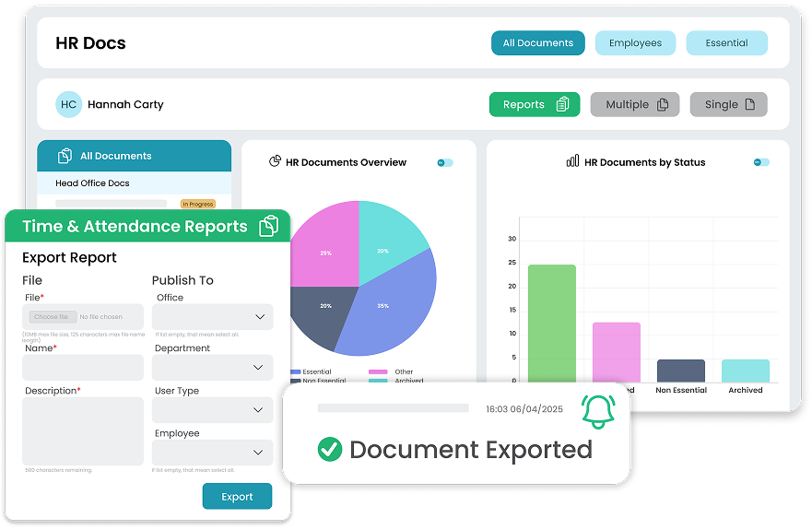Toggle the HR Documents by Status switch
The height and width of the screenshot is (530, 812).
coord(761,162)
